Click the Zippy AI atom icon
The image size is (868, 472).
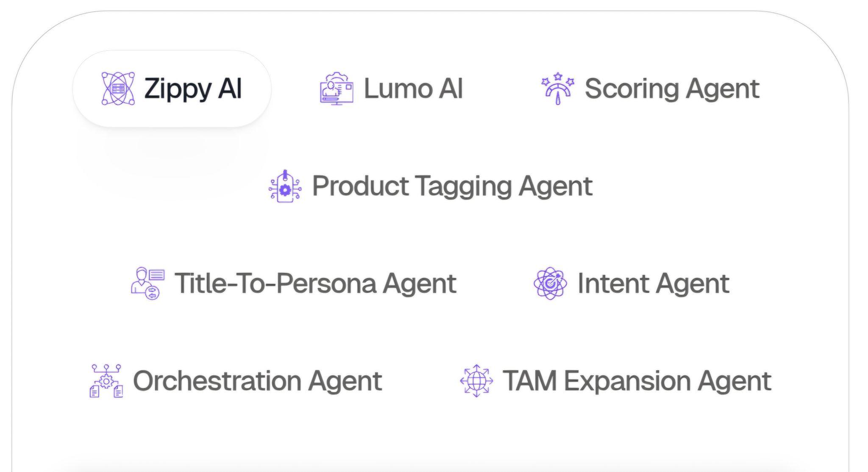coord(118,89)
